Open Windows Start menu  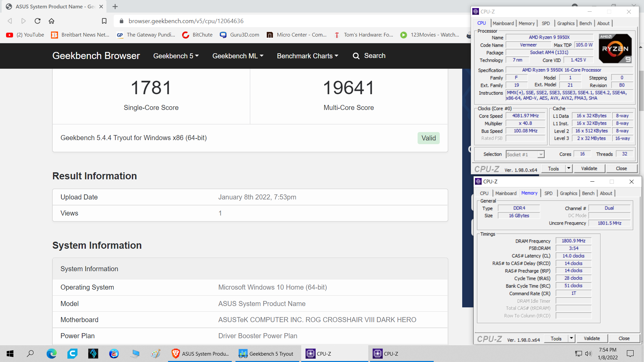(x=10, y=354)
